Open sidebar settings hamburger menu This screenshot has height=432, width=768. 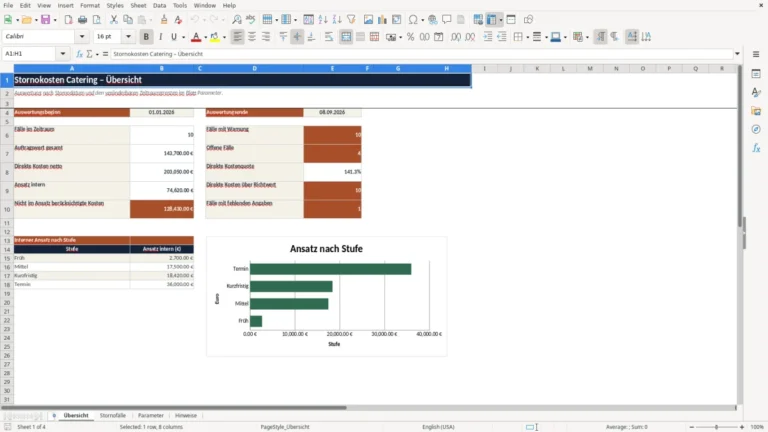[x=756, y=54]
